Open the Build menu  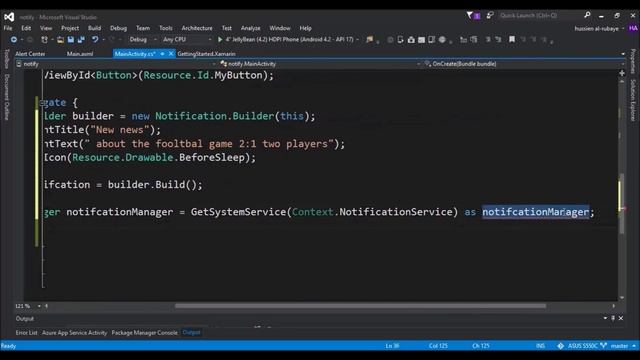(x=94, y=28)
